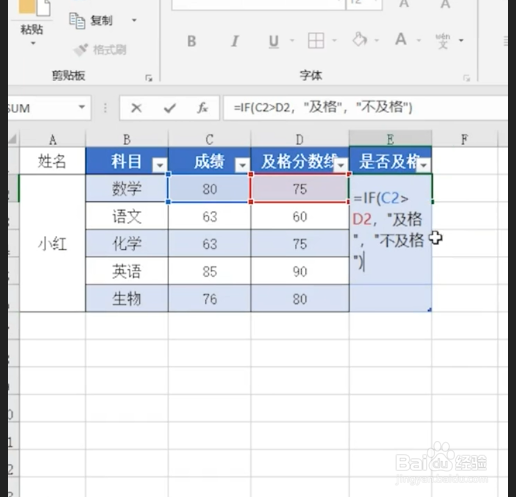
Task: Select column F header
Action: [464, 139]
